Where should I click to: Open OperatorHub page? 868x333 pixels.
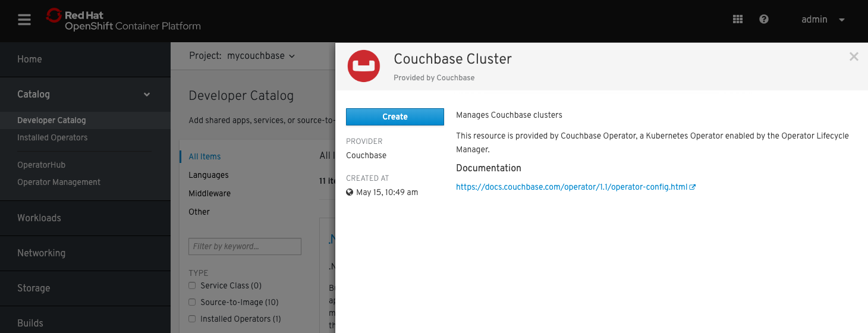click(x=41, y=165)
